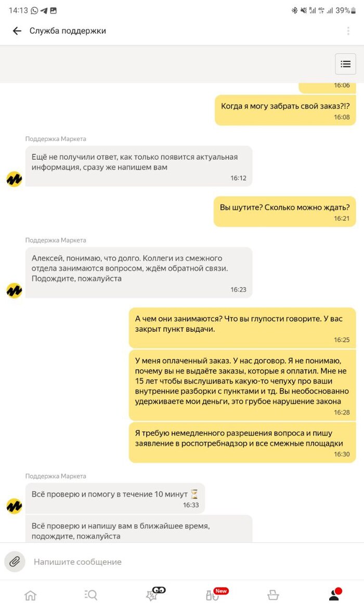Tap the message Когда я могу забрать свой заказ

coord(285,110)
